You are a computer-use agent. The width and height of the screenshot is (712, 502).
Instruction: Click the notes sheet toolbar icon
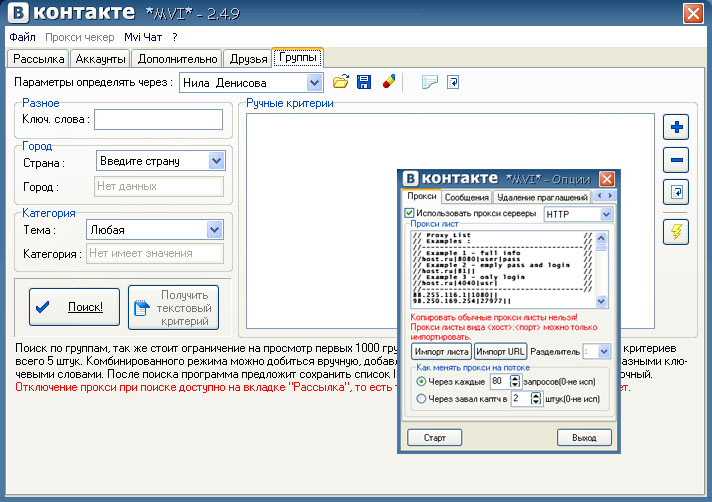coord(429,82)
